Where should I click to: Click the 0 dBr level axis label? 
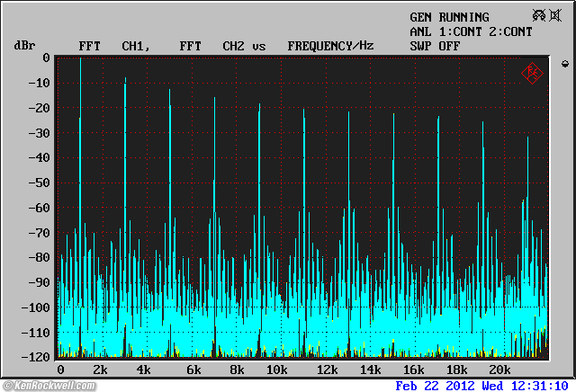45,58
